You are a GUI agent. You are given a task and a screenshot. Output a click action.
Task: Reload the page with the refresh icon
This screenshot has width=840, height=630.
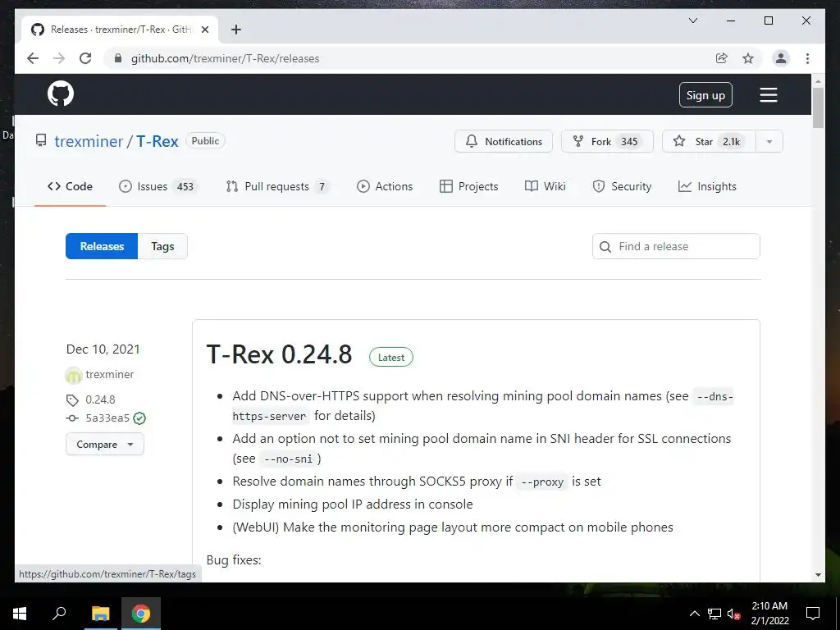pos(85,58)
